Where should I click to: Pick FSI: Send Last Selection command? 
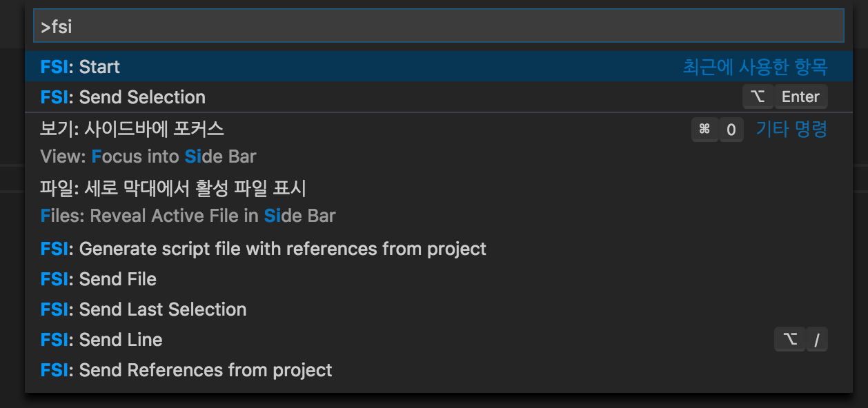tap(438, 309)
